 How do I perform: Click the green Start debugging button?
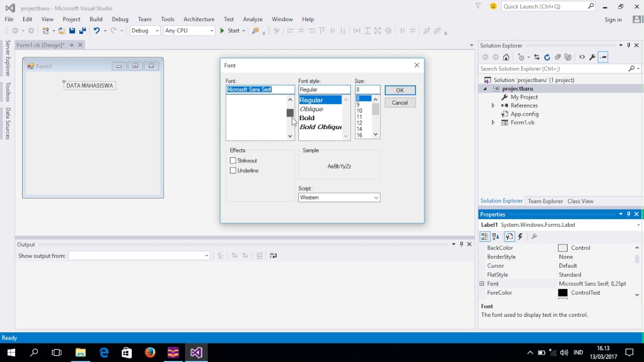pos(229,31)
